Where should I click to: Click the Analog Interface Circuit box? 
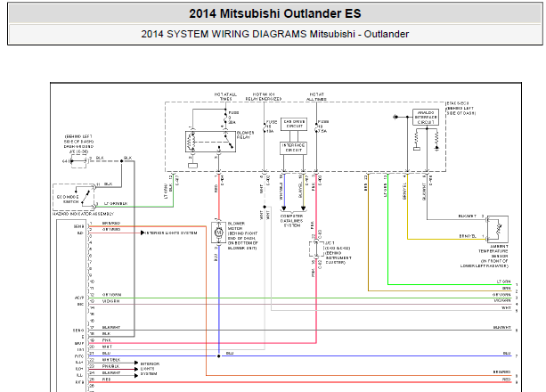point(426,118)
